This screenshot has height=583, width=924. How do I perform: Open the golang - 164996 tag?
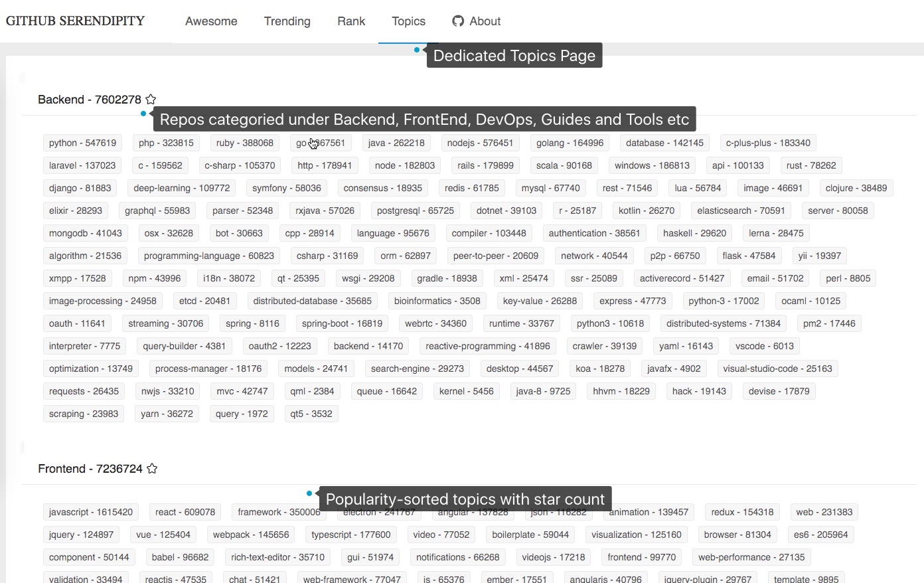click(570, 142)
